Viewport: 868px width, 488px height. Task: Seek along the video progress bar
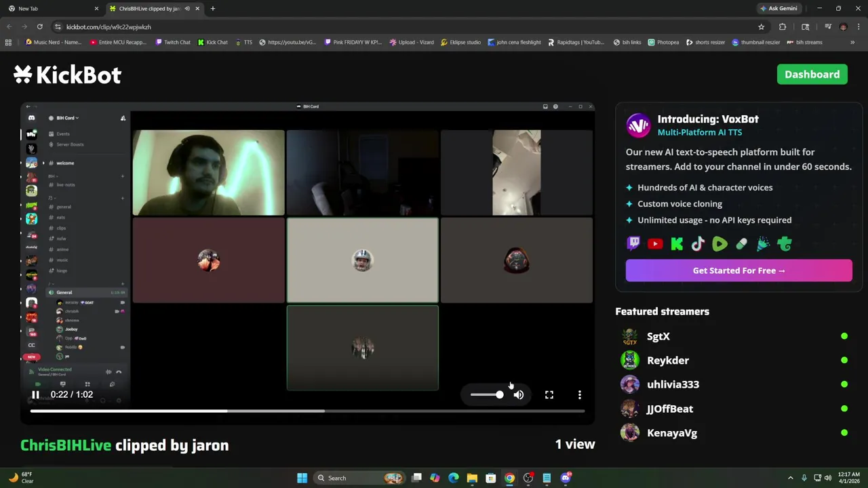pyautogui.click(x=307, y=411)
